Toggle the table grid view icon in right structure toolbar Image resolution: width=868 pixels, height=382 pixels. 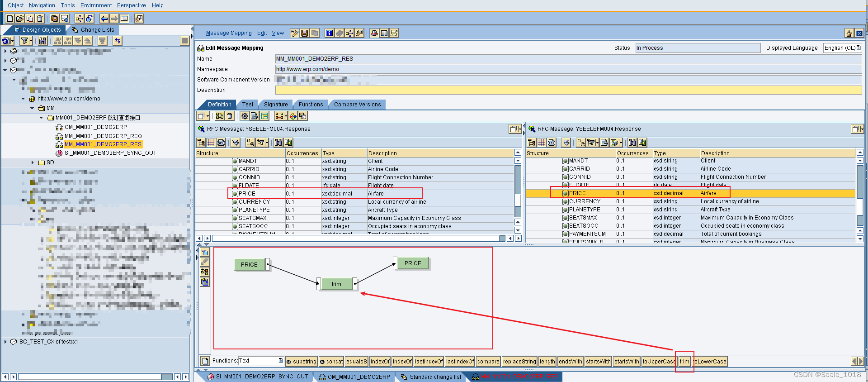[542, 143]
